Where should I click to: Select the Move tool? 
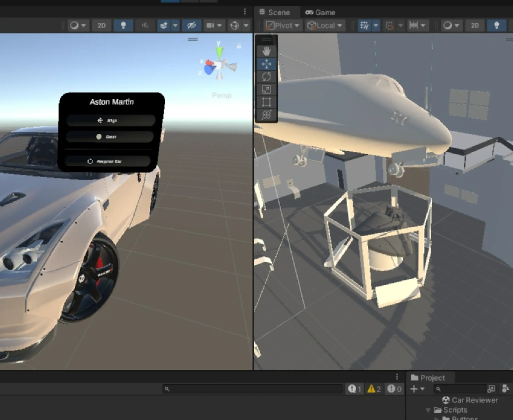[266, 64]
